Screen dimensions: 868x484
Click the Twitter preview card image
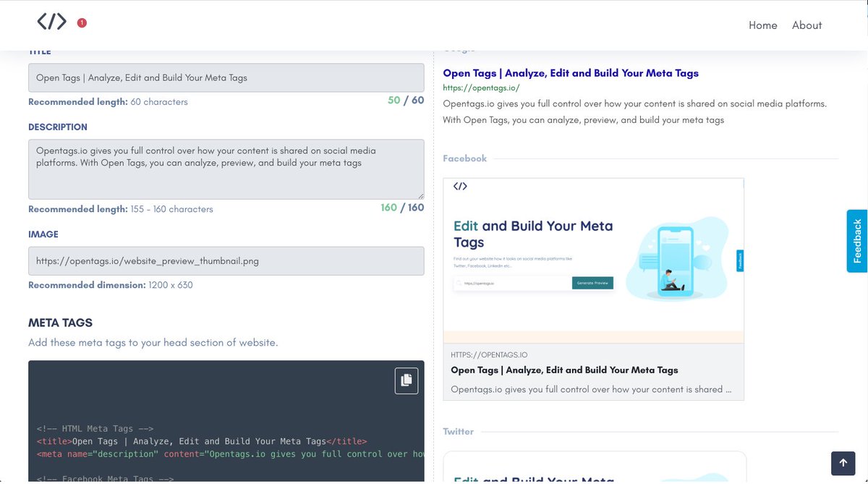tap(595, 467)
